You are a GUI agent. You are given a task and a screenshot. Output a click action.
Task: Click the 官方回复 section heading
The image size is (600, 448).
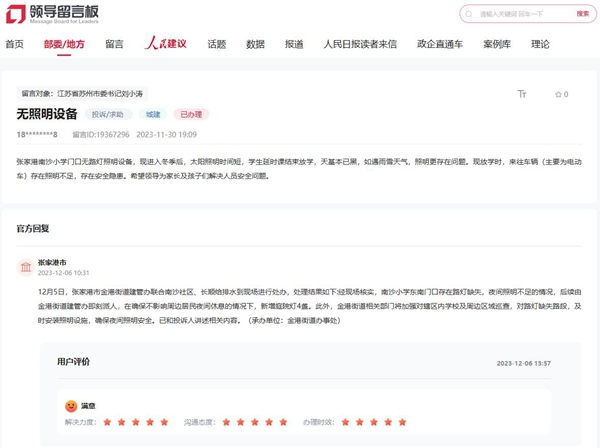pos(33,228)
